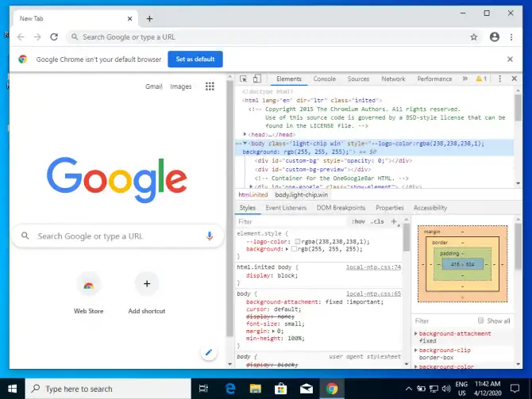
Task: Expand computed background-attachment property
Action: [416, 333]
